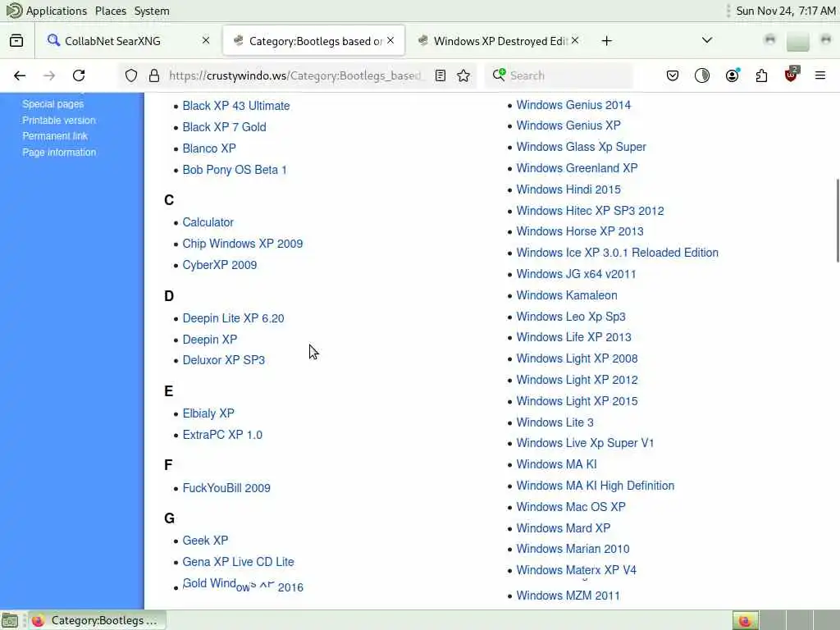Open Windows Ice XP 3.0.1 Reloaded Edition
This screenshot has height=630, width=840.
[617, 253]
